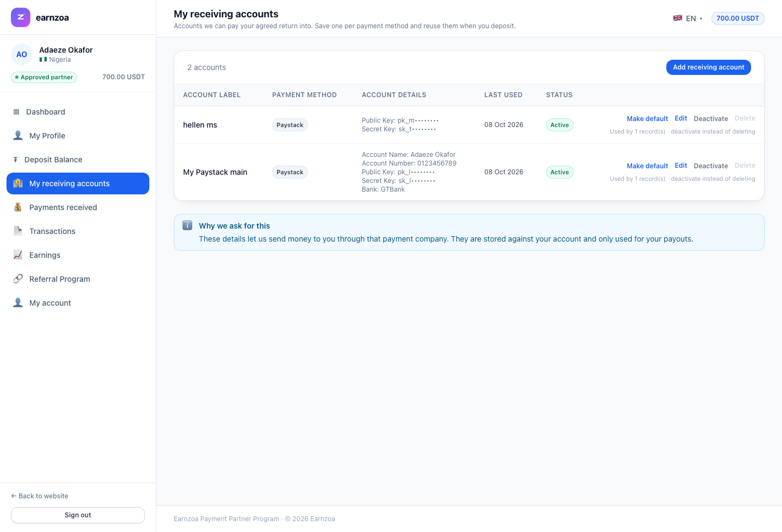Open the Earnings page

(78, 255)
